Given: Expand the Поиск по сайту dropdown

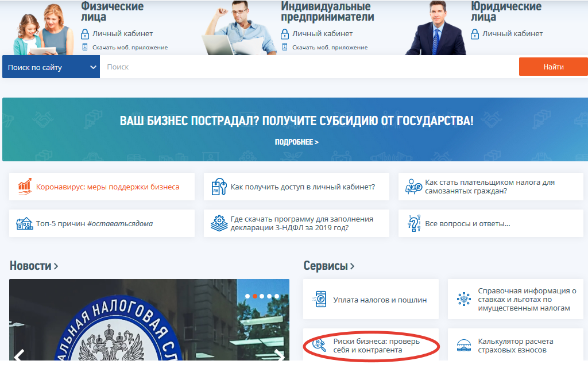Looking at the screenshot, I should pyautogui.click(x=51, y=67).
